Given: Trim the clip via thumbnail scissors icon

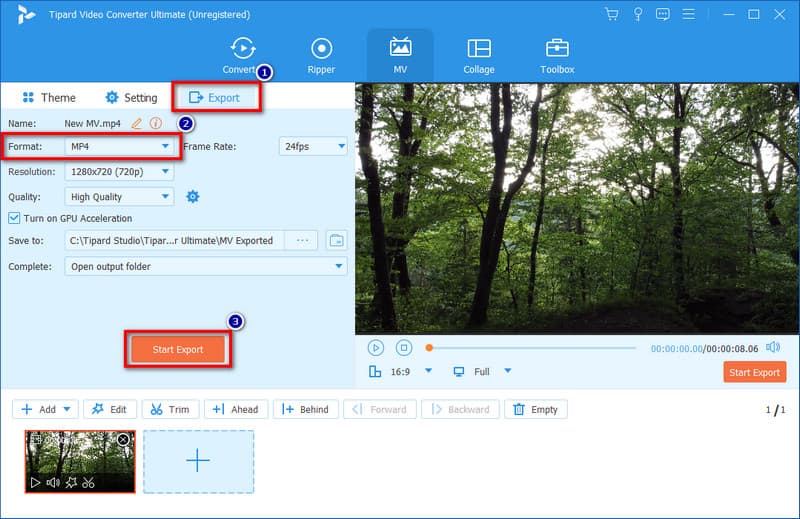Looking at the screenshot, I should (88, 483).
